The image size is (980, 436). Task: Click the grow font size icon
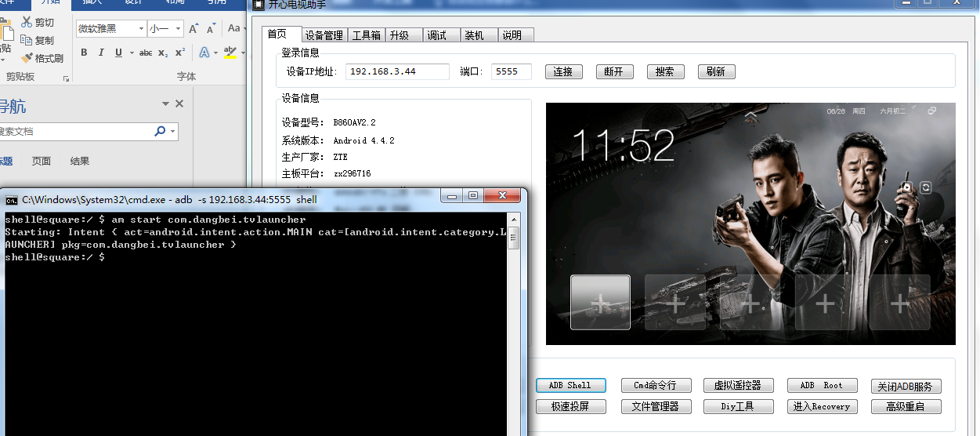click(x=193, y=28)
